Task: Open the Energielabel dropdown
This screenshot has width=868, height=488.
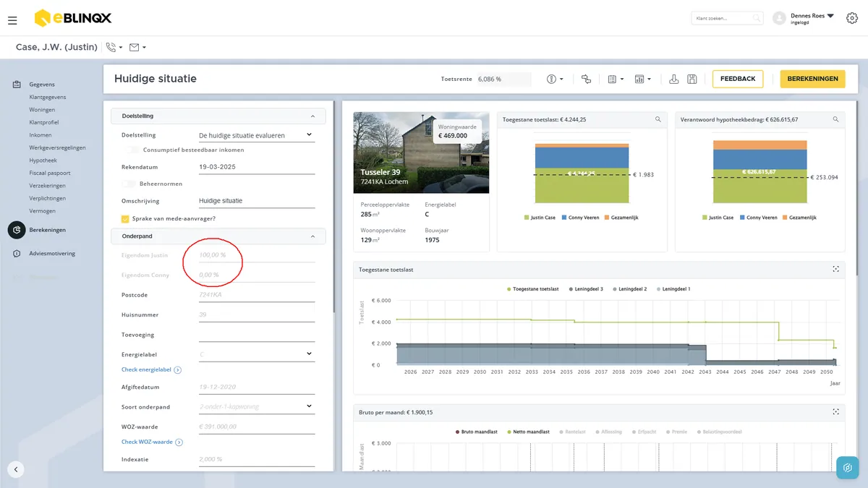Action: 257,354
